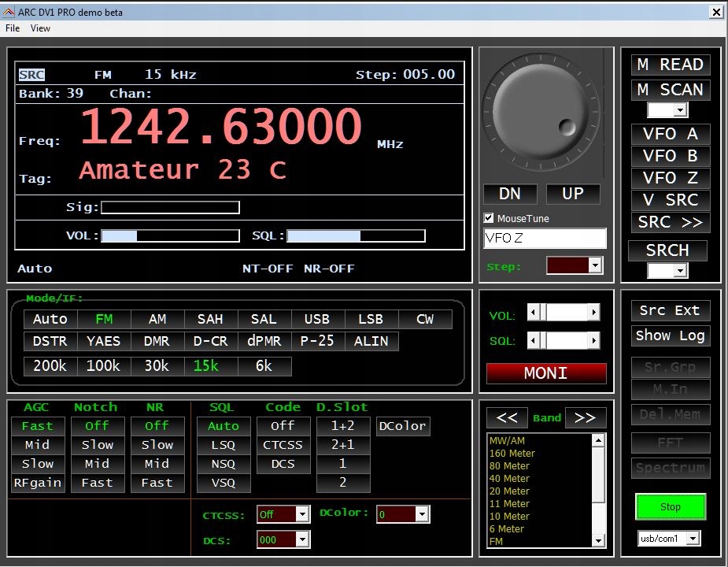This screenshot has width=728, height=567.
Task: Select DMR digital mode
Action: coord(157,341)
